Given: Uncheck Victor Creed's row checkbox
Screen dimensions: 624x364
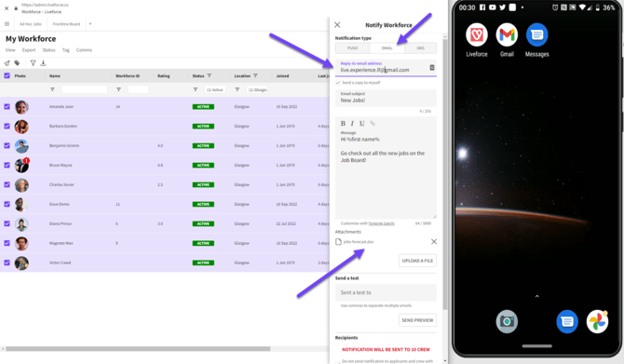Looking at the screenshot, I should (x=7, y=263).
